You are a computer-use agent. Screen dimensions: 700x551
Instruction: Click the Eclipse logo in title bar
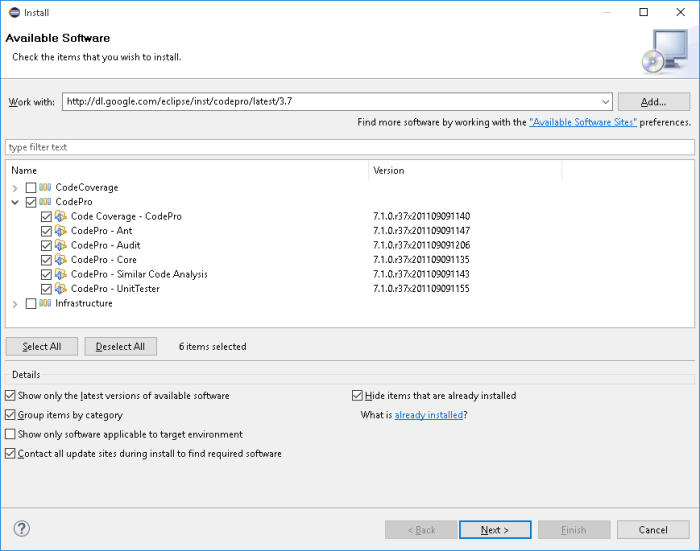pos(14,13)
